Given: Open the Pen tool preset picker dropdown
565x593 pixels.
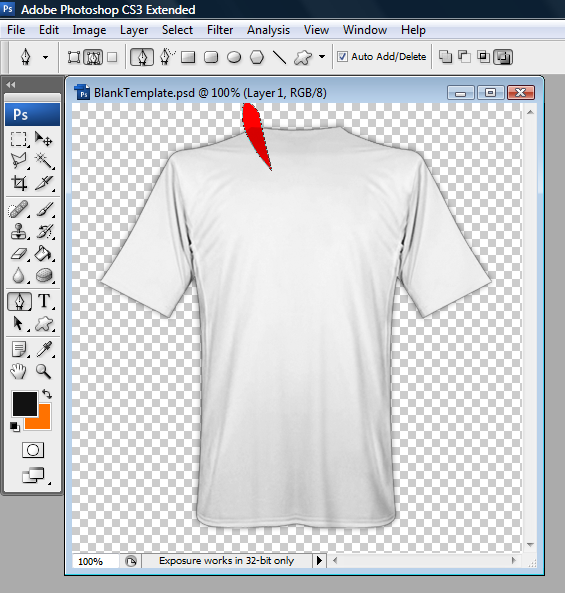Looking at the screenshot, I should 45,57.
